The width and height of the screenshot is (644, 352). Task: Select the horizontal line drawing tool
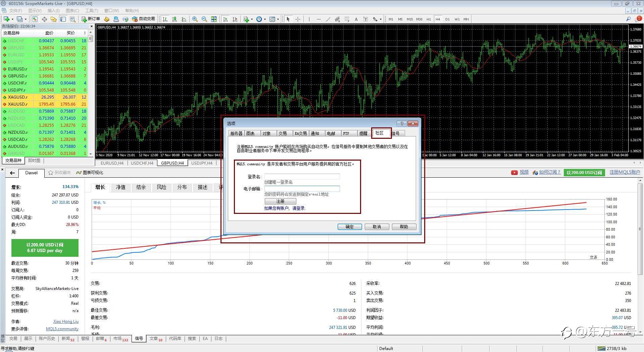point(318,19)
